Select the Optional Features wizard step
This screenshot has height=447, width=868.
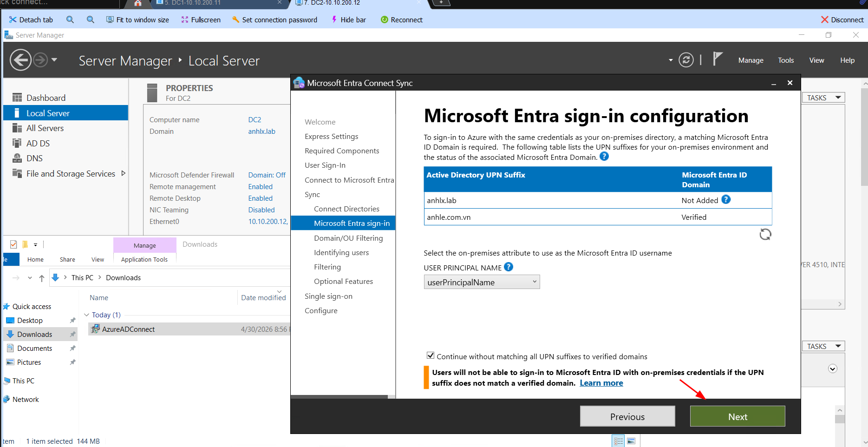point(343,282)
